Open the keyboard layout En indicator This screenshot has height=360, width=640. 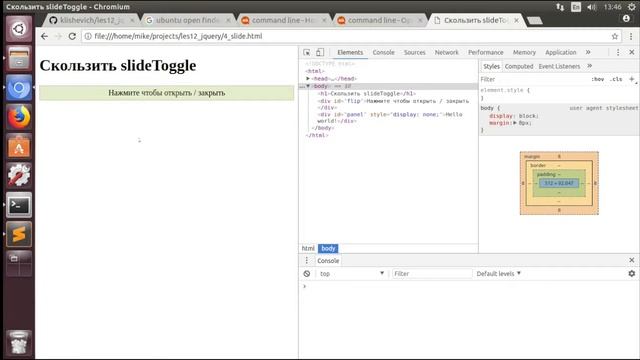tap(576, 7)
